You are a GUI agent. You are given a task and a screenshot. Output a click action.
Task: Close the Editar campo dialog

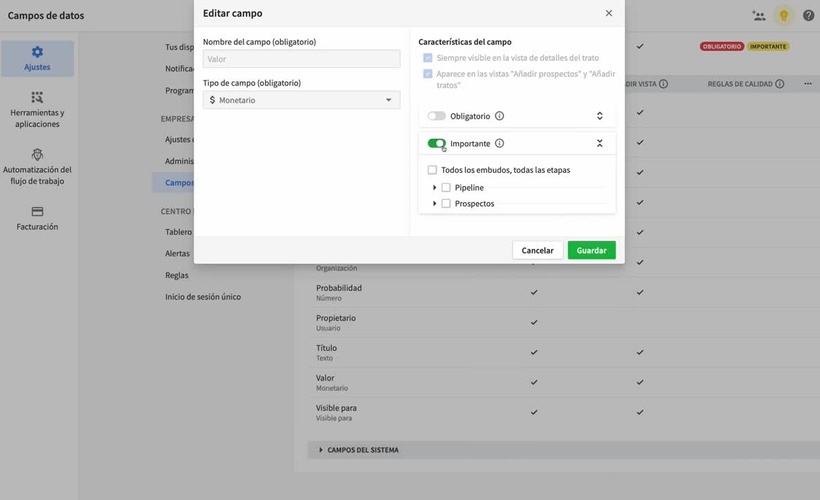pyautogui.click(x=609, y=13)
